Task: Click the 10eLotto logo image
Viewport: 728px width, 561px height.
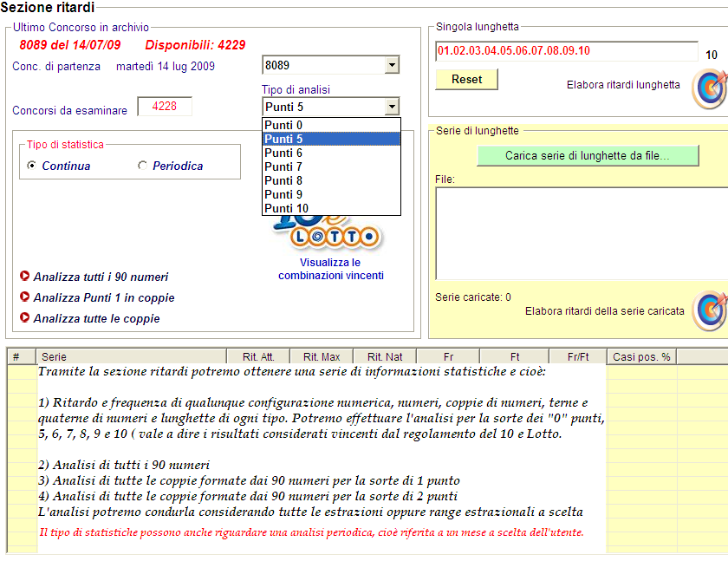Action: pos(328,233)
